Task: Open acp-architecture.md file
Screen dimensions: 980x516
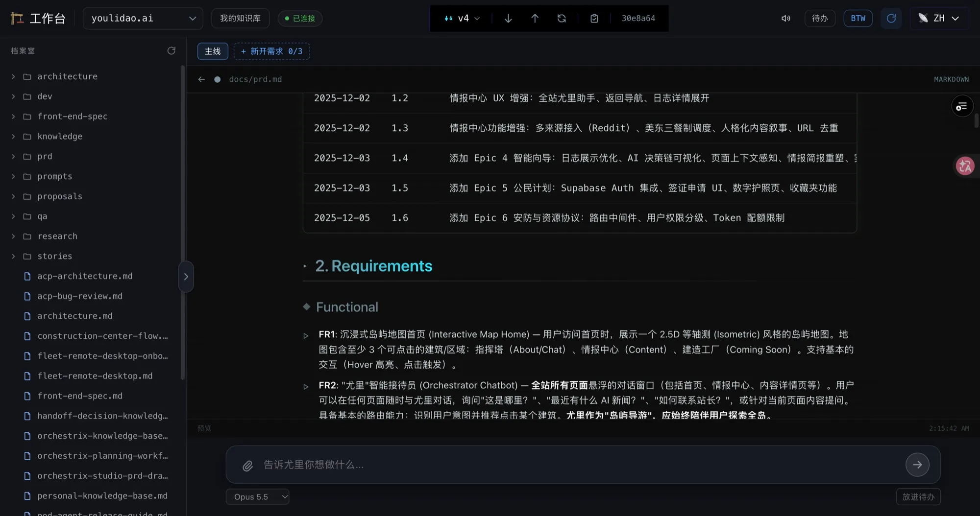Action: (x=91, y=276)
